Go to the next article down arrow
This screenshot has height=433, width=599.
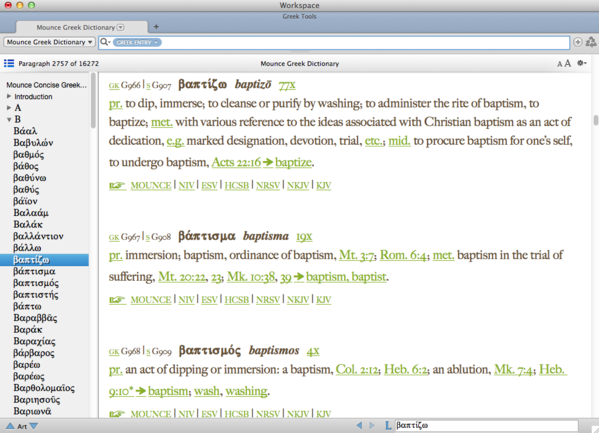34,426
